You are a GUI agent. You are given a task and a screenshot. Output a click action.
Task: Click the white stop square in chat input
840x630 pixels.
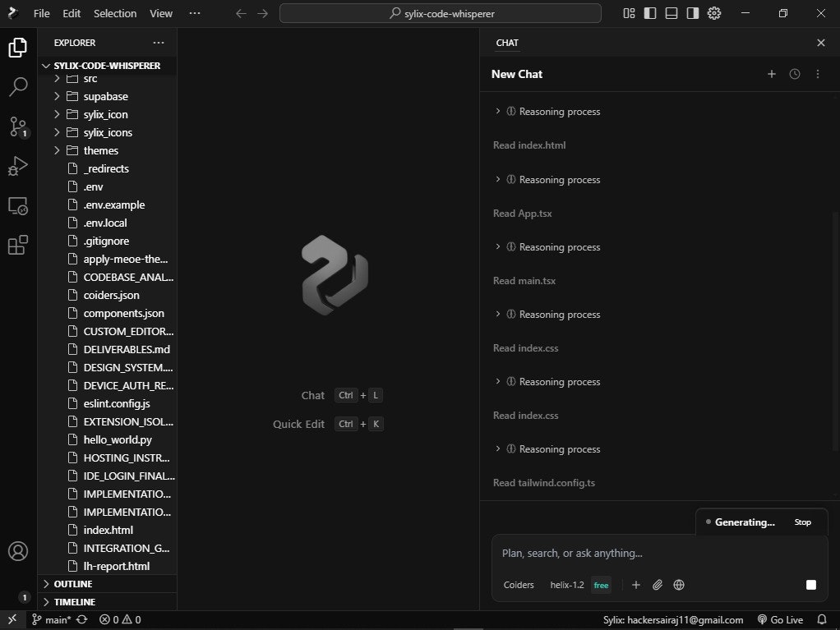click(x=811, y=585)
